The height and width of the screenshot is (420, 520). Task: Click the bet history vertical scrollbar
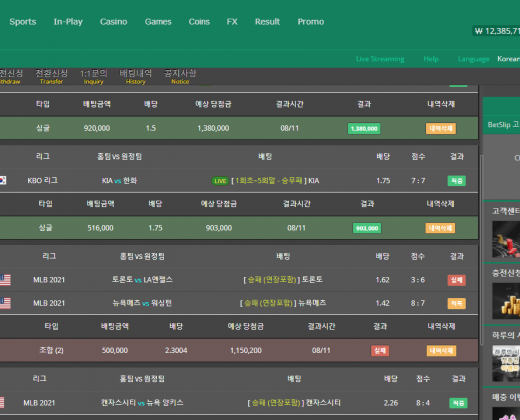point(481,250)
